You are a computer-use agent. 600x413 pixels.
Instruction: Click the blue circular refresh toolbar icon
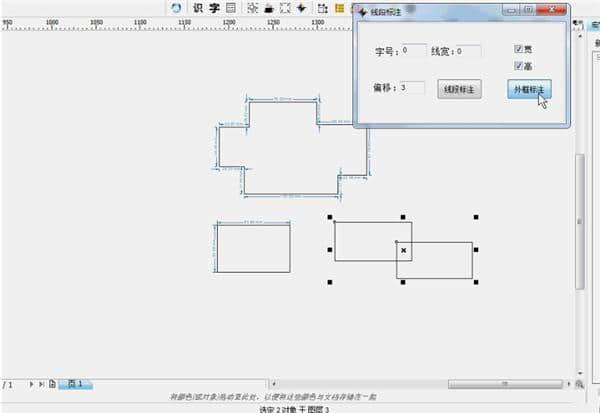pyautogui.click(x=176, y=8)
